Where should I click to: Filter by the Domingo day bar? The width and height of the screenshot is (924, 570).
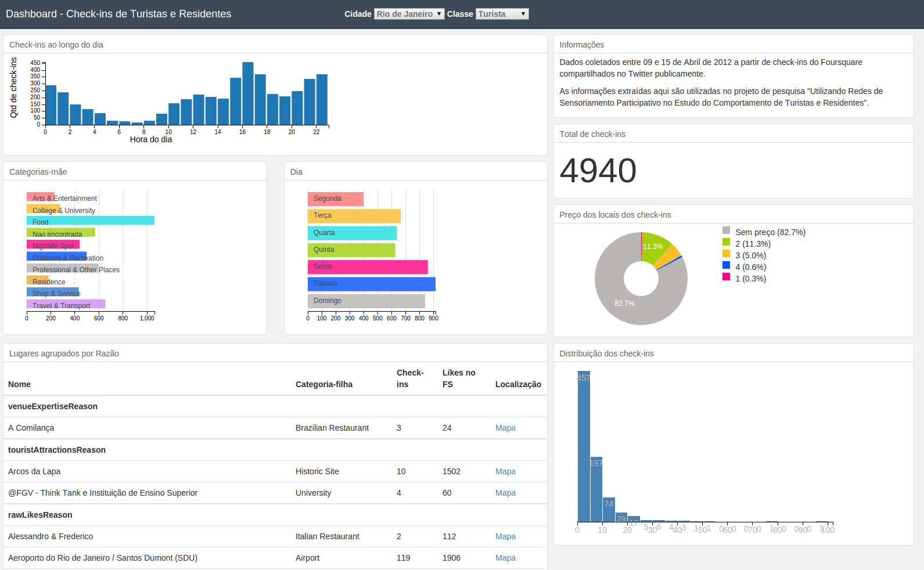[x=366, y=301]
